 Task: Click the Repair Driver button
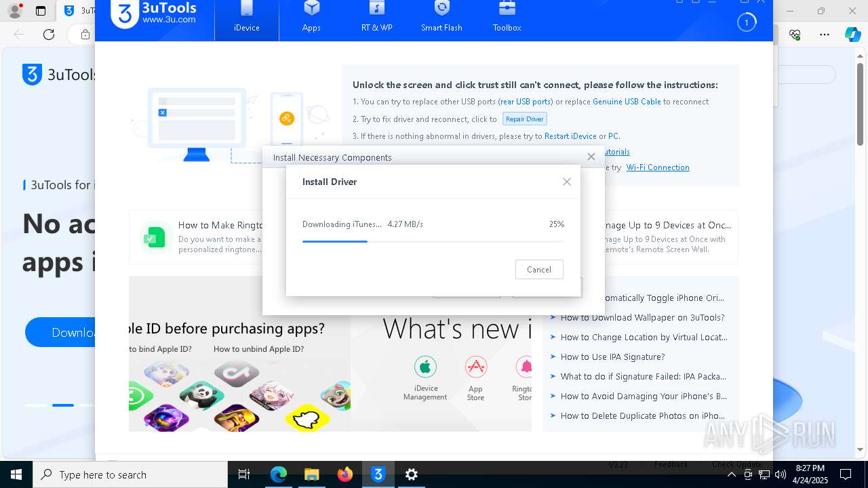click(525, 119)
